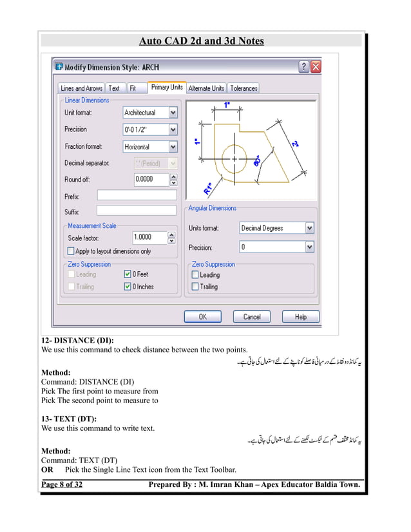Click the '13- TEXT (DT):' heading
This screenshot has width=411, height=532.
(69, 419)
